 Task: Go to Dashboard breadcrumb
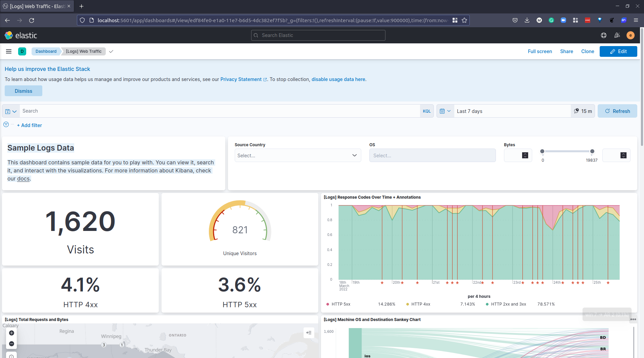click(46, 51)
